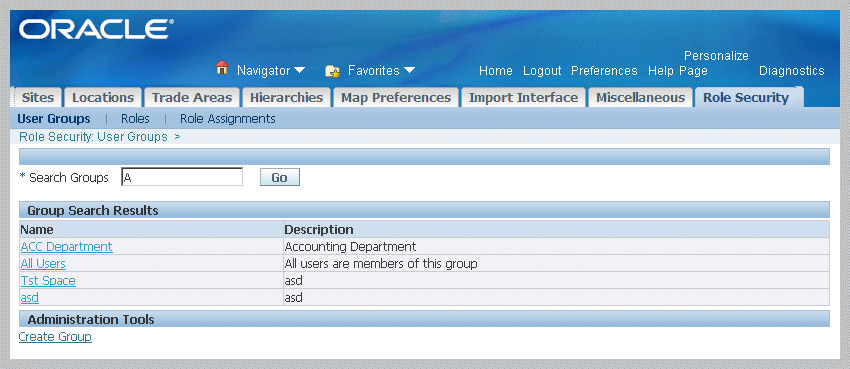Screen dimensions: 850x369
Task: Open the ACC Department group
Action: click(67, 247)
